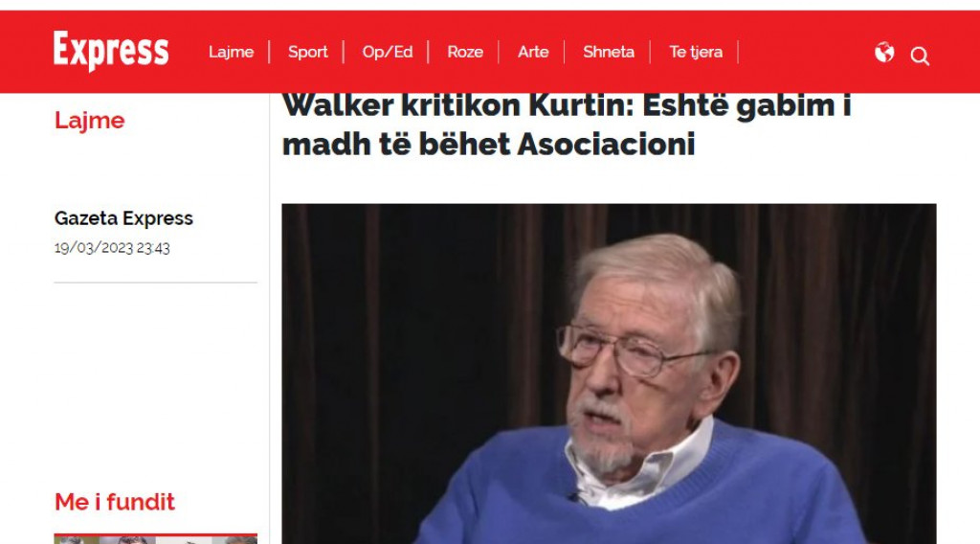Image resolution: width=980 pixels, height=544 pixels.
Task: Click the Walker kritikon Kurtin headline
Action: coord(567,124)
